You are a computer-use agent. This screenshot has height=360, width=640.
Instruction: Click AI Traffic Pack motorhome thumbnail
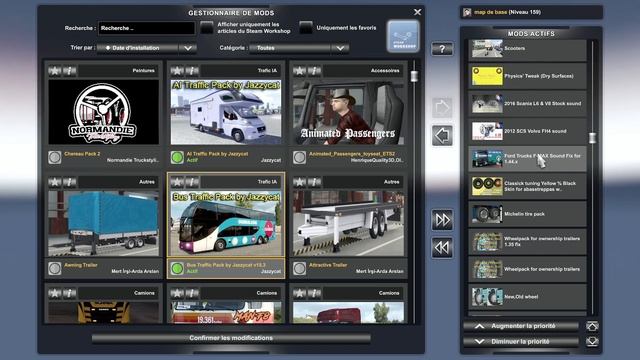coord(226,112)
